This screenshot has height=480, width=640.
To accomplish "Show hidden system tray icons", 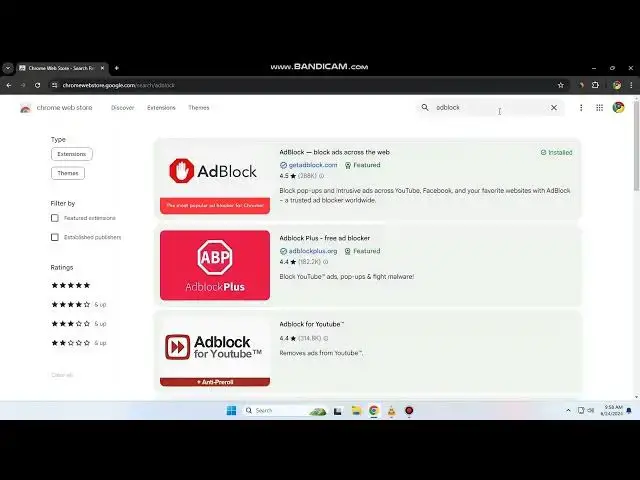I will point(568,411).
